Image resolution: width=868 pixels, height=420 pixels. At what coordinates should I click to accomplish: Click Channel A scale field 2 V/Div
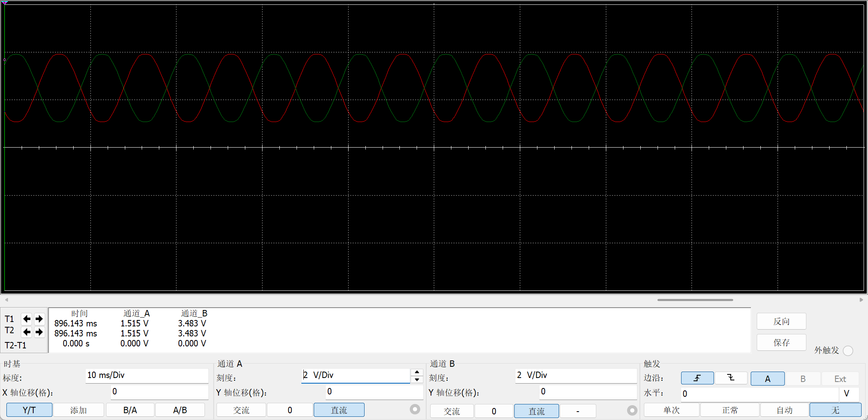(x=356, y=375)
